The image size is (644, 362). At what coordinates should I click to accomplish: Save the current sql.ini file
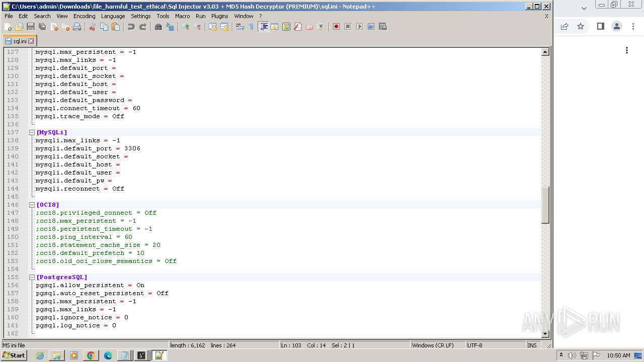pos(31,27)
